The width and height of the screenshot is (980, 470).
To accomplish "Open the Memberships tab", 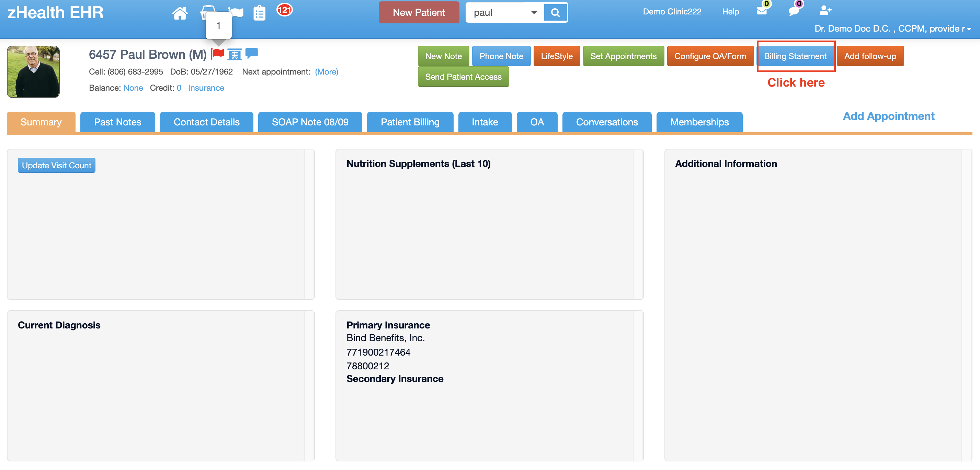I will pos(699,122).
